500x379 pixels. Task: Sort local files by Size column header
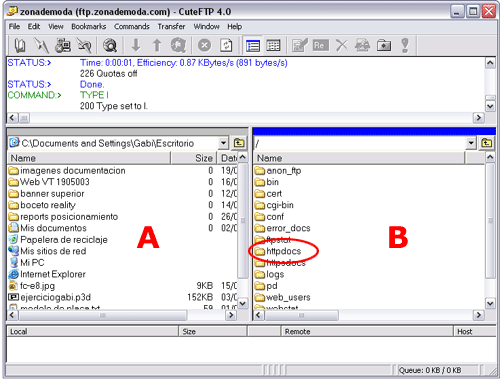(194, 158)
